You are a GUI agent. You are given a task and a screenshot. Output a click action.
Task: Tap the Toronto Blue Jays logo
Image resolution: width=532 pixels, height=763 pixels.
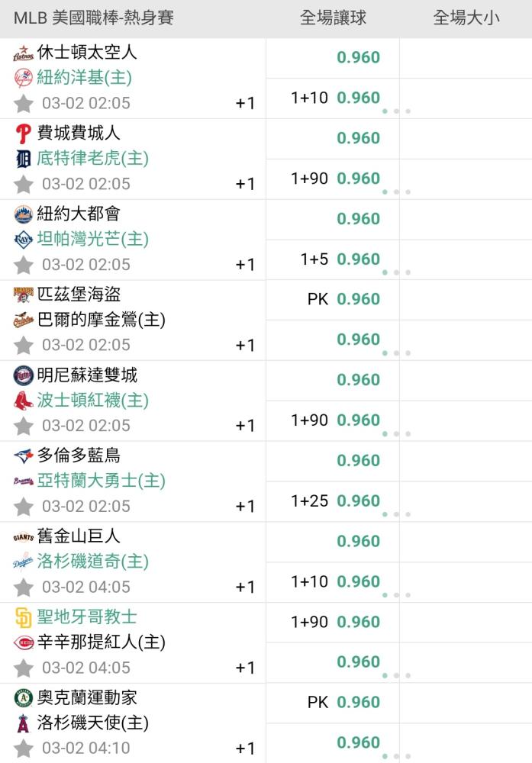(23, 456)
